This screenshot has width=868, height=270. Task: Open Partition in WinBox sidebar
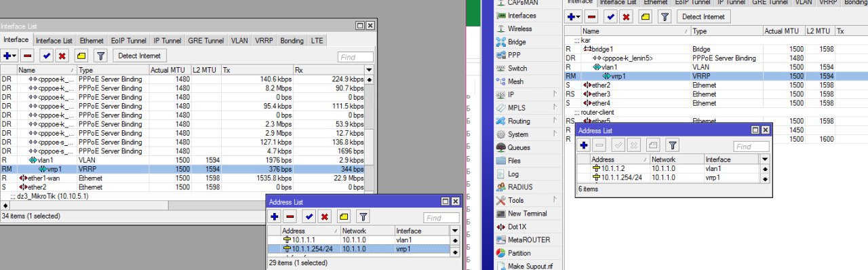click(x=519, y=253)
